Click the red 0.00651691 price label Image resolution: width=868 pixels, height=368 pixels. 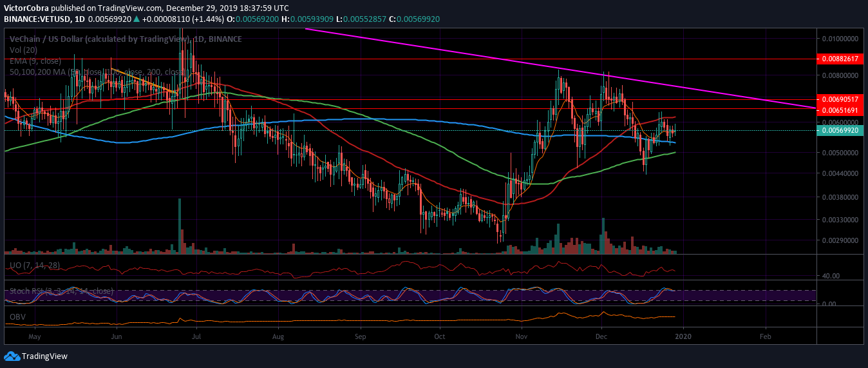click(x=839, y=110)
